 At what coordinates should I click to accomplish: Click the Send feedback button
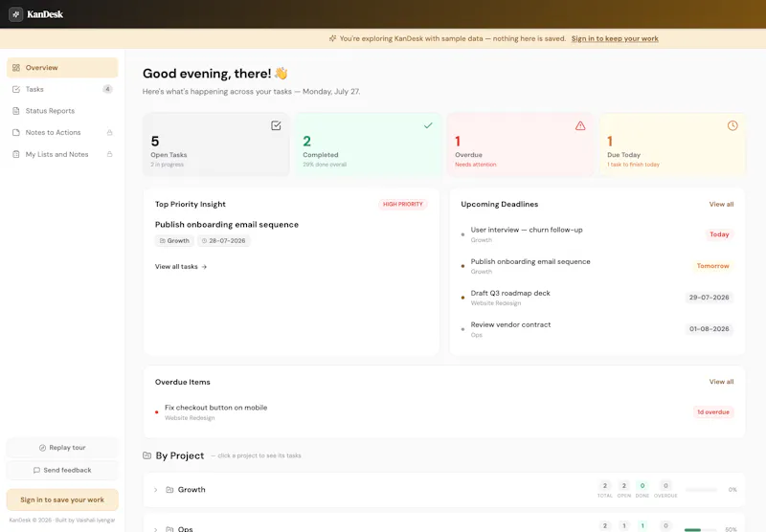(62, 470)
